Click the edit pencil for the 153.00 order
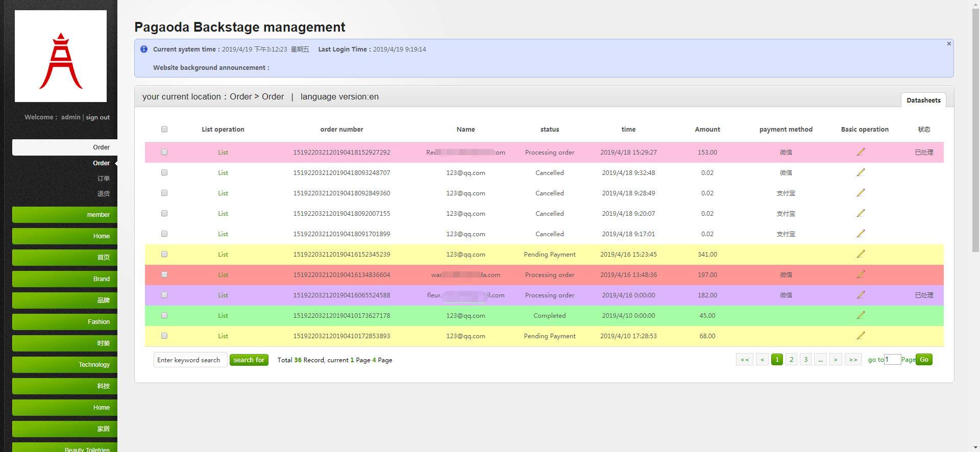980x452 pixels. tap(861, 152)
